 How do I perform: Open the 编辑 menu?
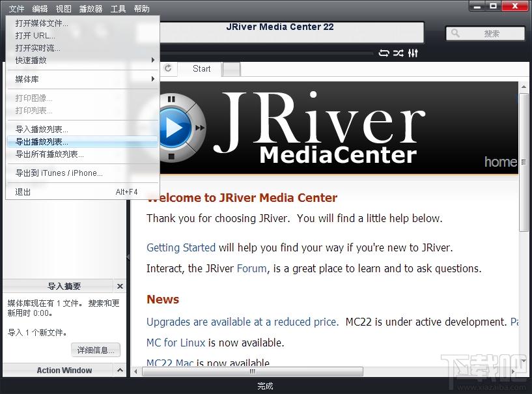tap(40, 8)
